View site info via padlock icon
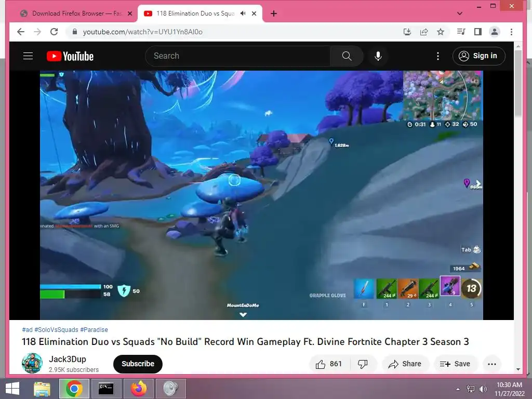Image resolution: width=532 pixels, height=399 pixels. (x=75, y=32)
